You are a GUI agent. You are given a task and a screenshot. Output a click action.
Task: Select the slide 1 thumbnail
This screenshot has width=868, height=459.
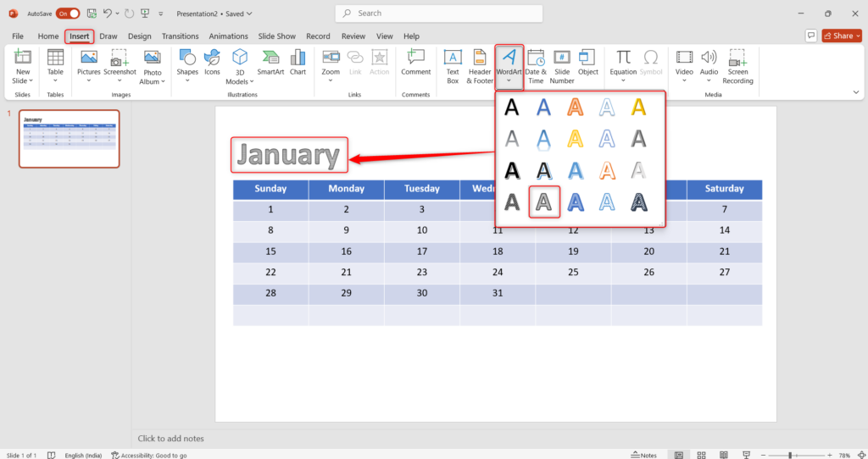(70, 138)
